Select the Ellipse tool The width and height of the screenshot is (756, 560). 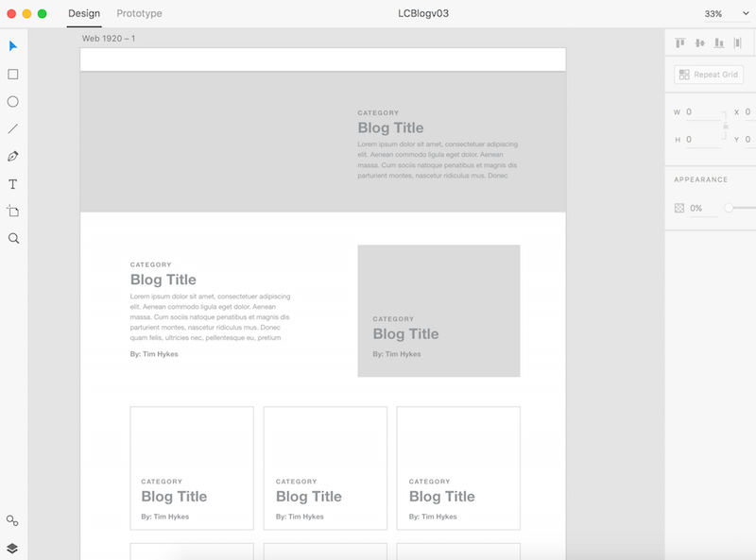[x=13, y=101]
